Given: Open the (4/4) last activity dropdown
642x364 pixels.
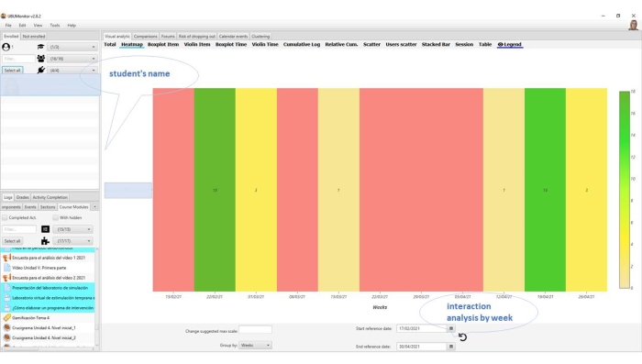Looking at the screenshot, I should pyautogui.click(x=72, y=70).
